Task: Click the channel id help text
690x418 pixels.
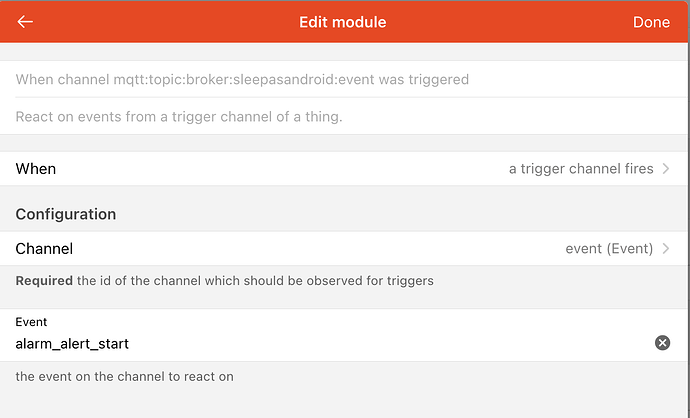Action: [x=254, y=281]
